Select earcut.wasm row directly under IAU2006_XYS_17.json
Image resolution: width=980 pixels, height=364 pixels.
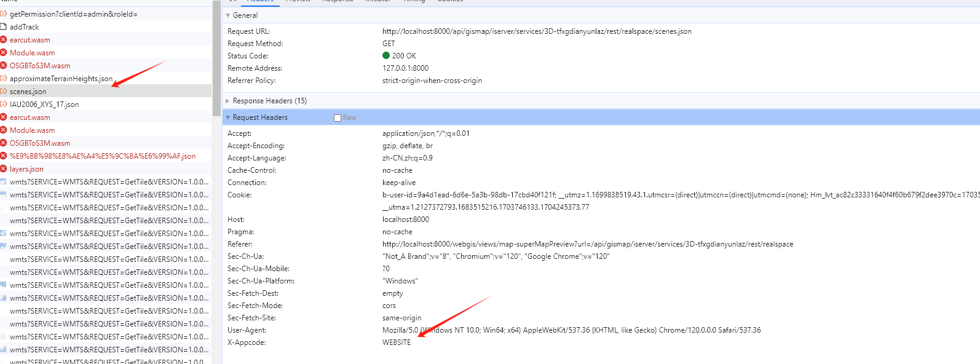(x=106, y=117)
